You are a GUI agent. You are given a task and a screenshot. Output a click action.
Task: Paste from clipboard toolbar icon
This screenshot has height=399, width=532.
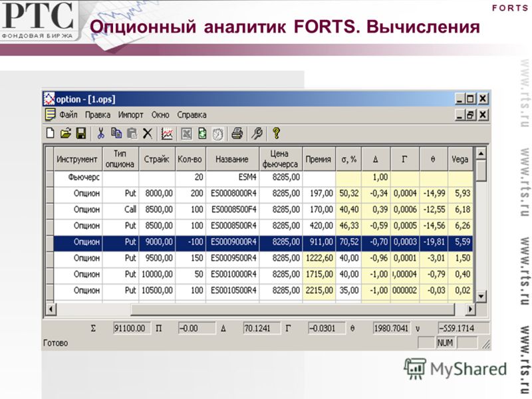[x=132, y=134]
